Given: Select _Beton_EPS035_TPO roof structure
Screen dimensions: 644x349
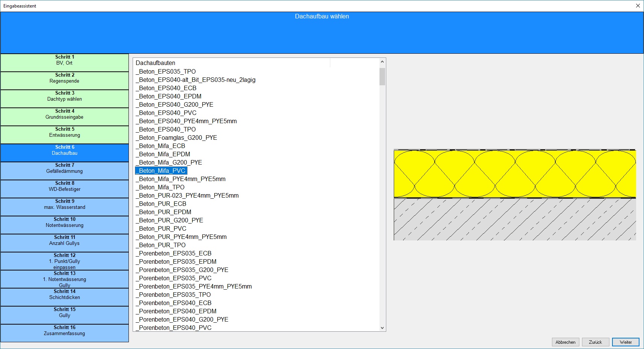Looking at the screenshot, I should pos(166,71).
